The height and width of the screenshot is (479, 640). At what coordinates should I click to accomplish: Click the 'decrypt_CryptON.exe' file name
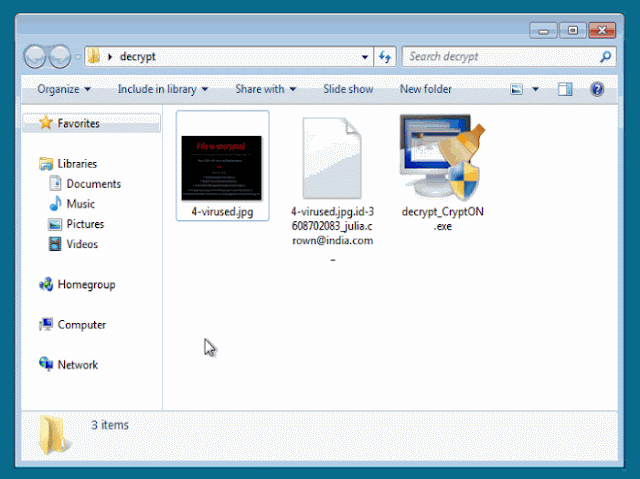tap(443, 219)
